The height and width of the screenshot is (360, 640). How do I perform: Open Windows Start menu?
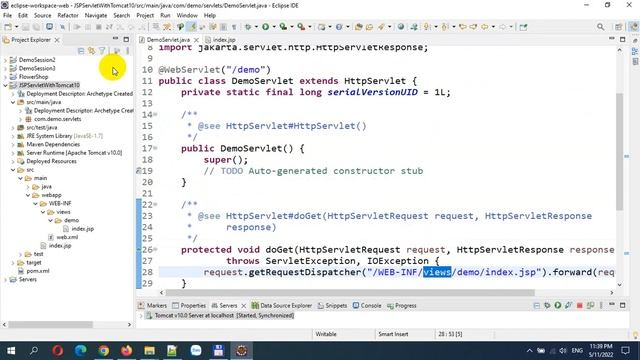click(11, 350)
